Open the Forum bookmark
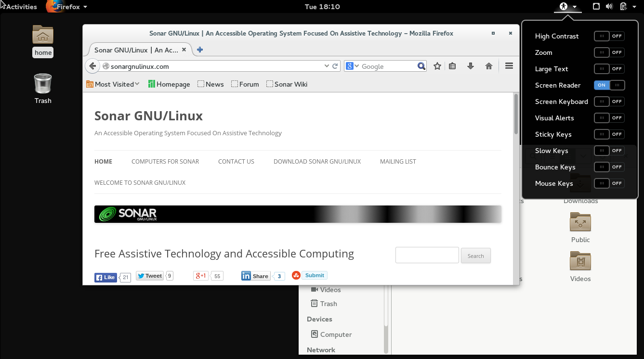 [x=245, y=84]
